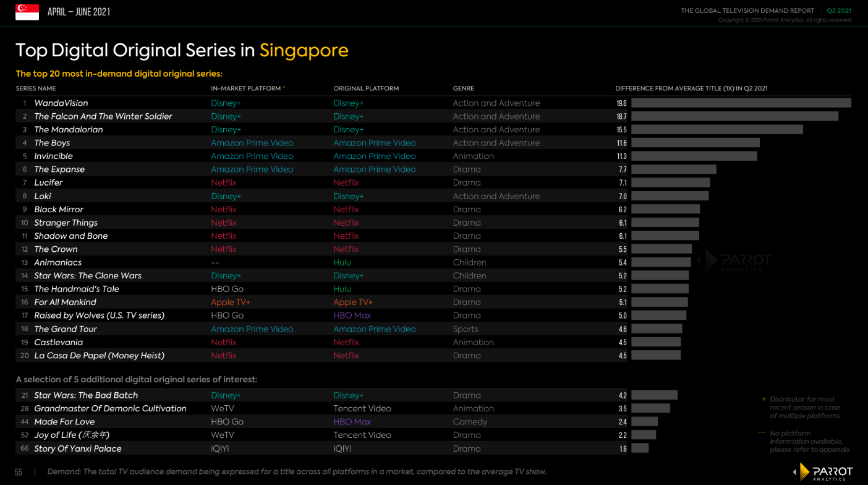Click HBO Go platform for The Handmaid's Tale

tap(227, 289)
